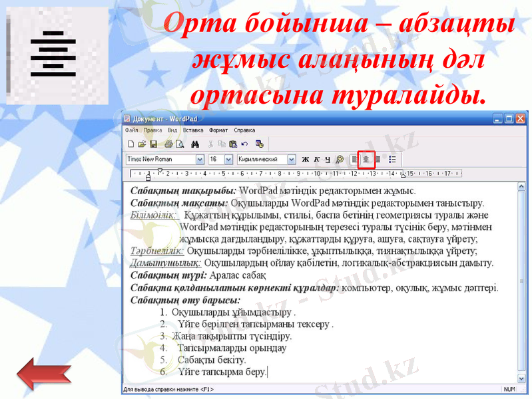
Task: Open the Формат menu
Action: 218,130
